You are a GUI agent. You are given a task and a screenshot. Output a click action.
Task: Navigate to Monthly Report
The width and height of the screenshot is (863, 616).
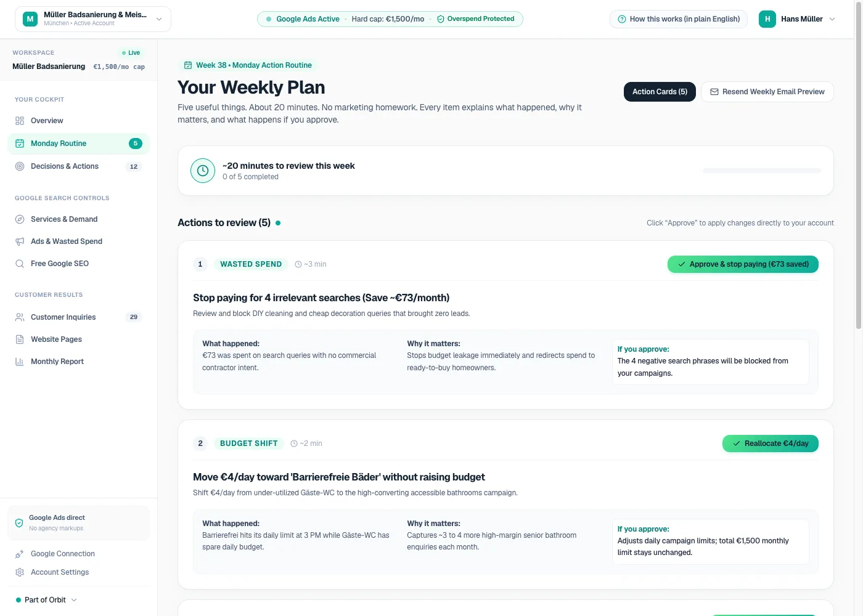pyautogui.click(x=78, y=362)
